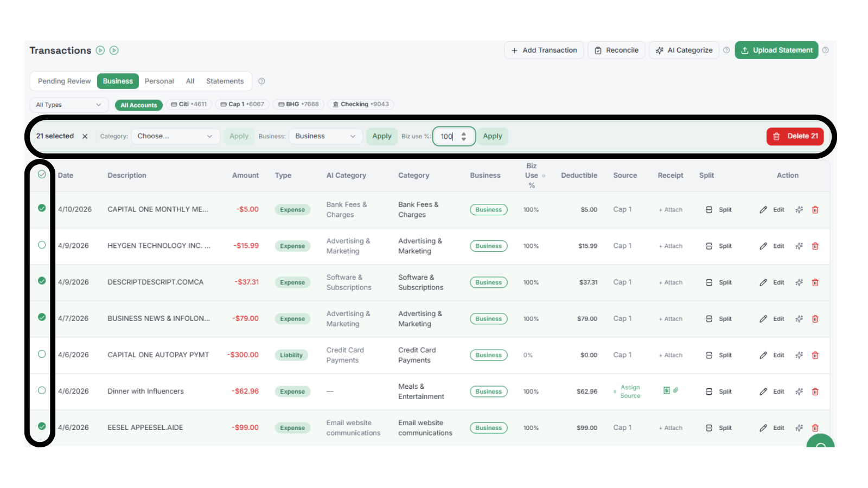Screen dimensions: 868x488
Task: Delete the Dinner with Influencers row
Action: click(815, 391)
